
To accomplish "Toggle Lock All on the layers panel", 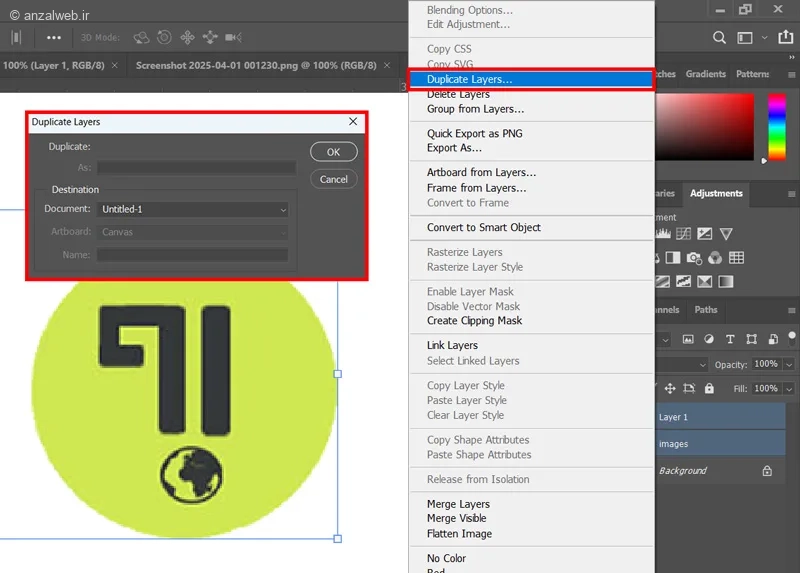I will pos(709,389).
